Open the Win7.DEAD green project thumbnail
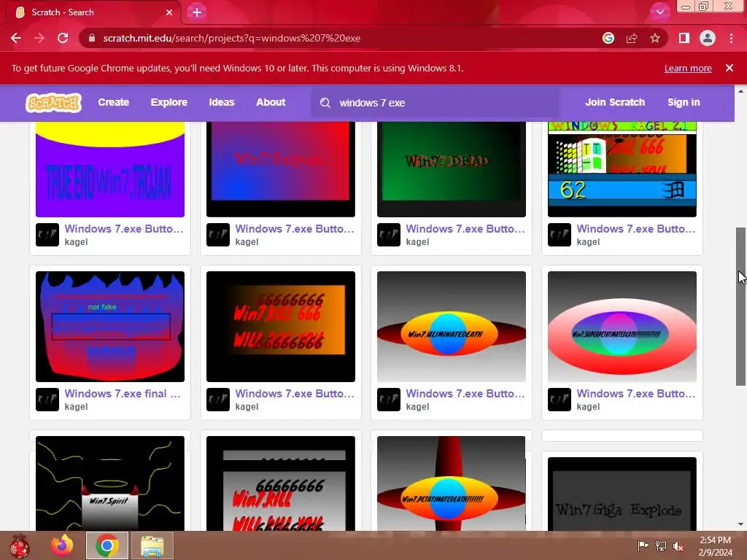This screenshot has height=560, width=747. 451,169
